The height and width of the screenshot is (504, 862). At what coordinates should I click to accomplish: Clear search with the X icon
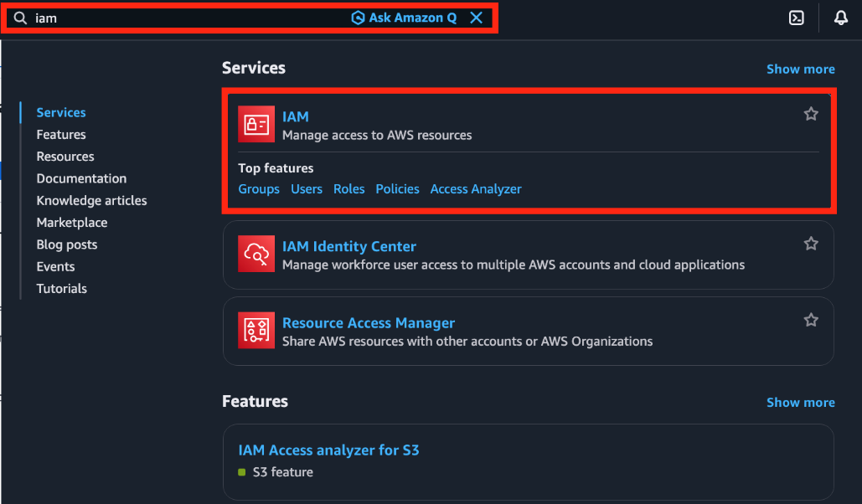click(x=476, y=18)
